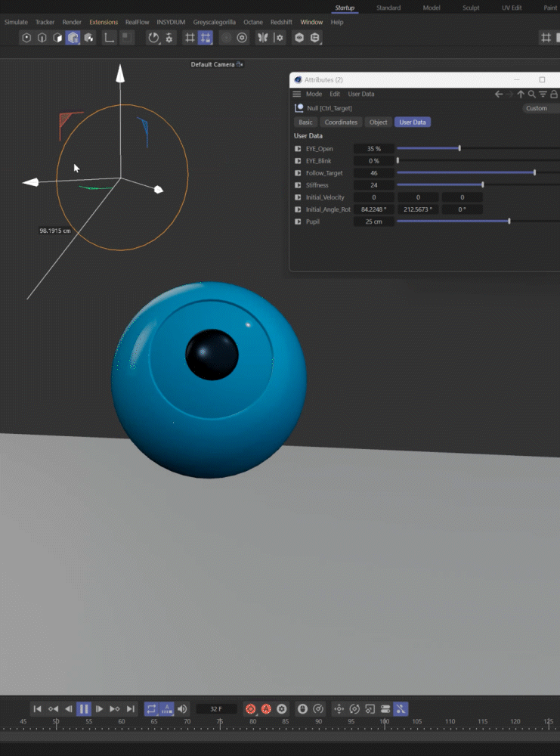
Task: Toggle keyframe marker beside EYE_Open
Action: (298, 149)
